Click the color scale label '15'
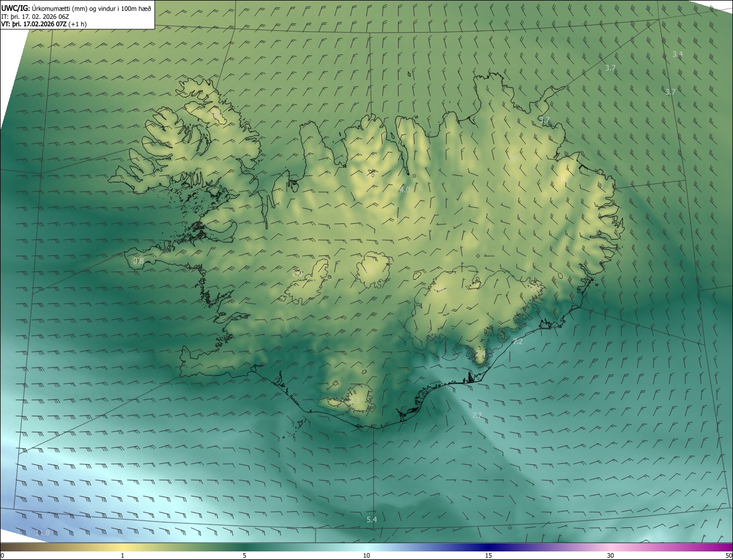 pyautogui.click(x=488, y=555)
